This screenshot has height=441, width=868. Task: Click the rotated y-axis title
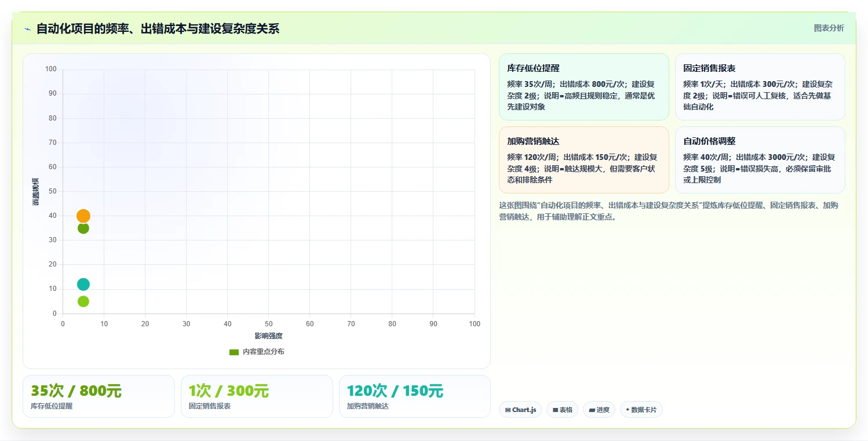(x=35, y=191)
